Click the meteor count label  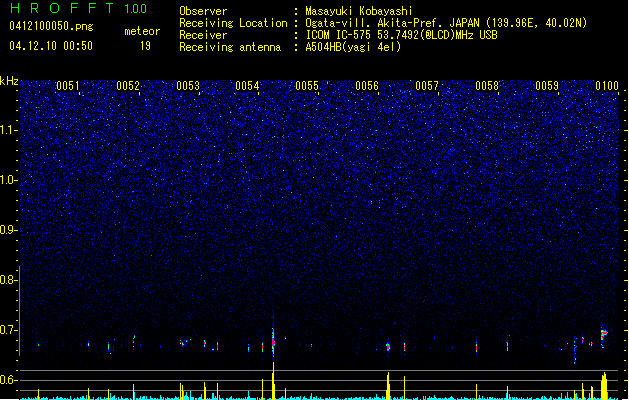(142, 31)
